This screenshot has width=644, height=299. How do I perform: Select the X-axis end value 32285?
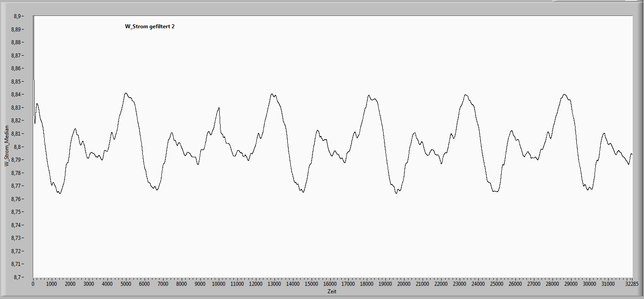[x=633, y=284]
